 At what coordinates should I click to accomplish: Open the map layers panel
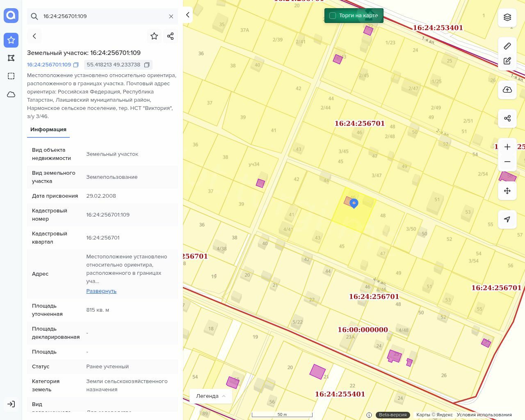(507, 17)
